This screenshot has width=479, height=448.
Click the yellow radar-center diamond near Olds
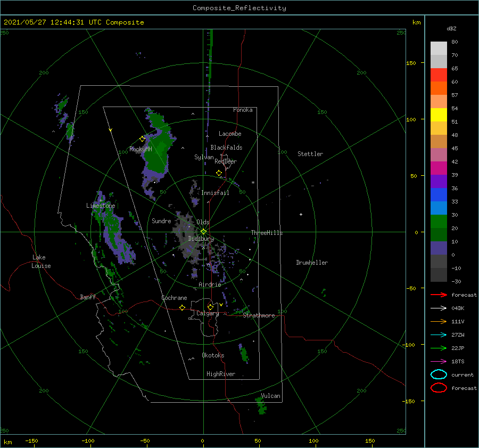coord(203,232)
